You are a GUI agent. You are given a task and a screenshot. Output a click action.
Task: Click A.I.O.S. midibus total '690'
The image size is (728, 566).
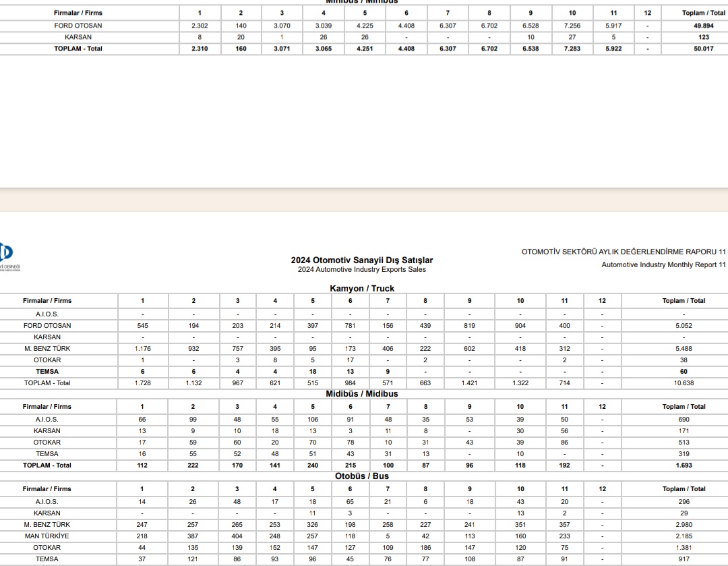[x=684, y=420]
